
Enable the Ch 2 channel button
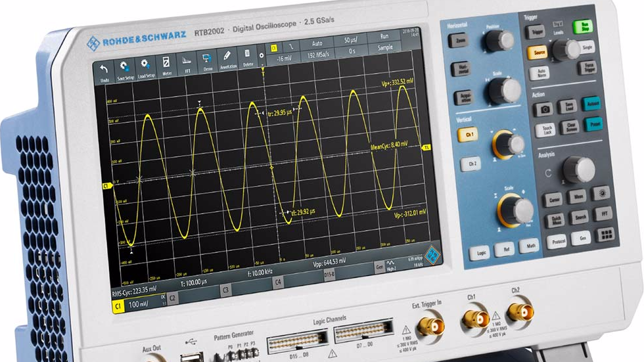pos(470,164)
